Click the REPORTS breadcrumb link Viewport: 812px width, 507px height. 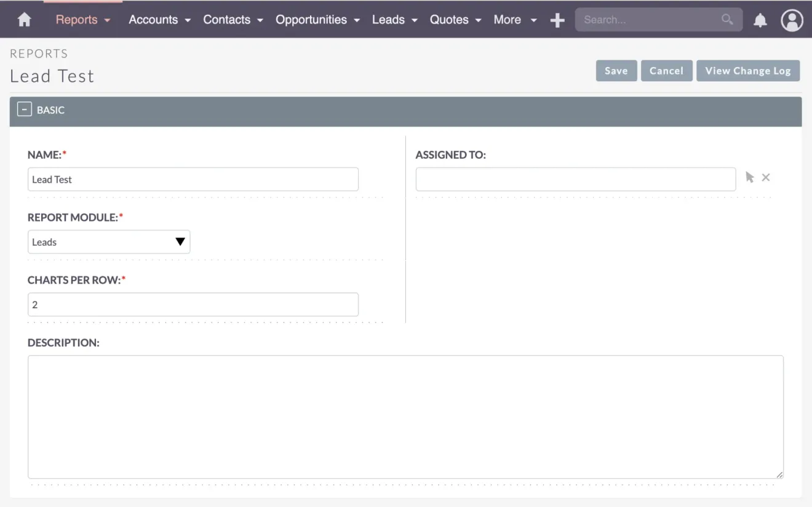39,54
